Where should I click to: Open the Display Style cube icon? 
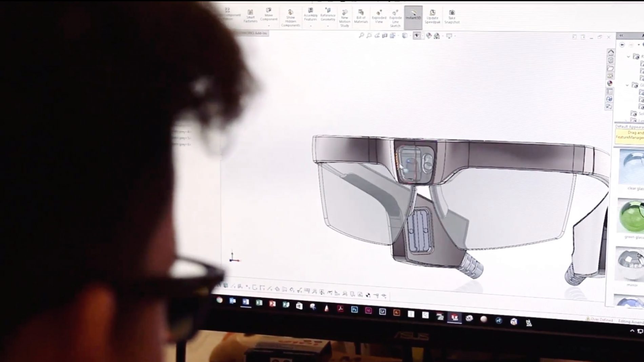pos(405,35)
